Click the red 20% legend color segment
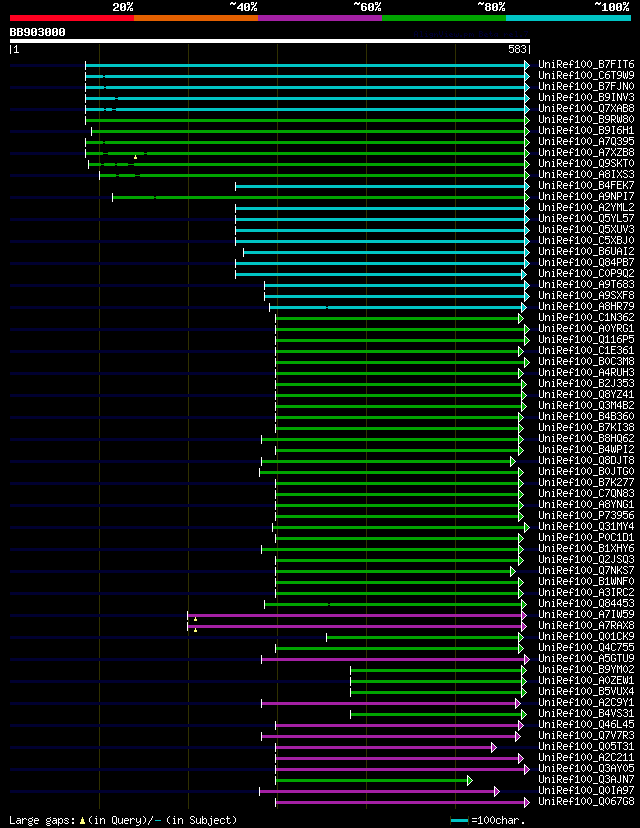 pos(72,18)
